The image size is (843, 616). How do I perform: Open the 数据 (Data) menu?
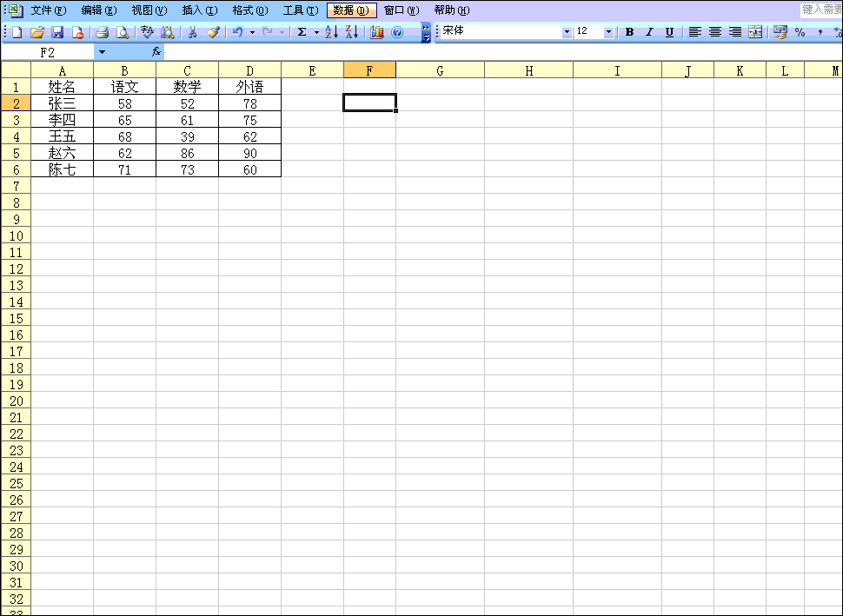pyautogui.click(x=351, y=10)
